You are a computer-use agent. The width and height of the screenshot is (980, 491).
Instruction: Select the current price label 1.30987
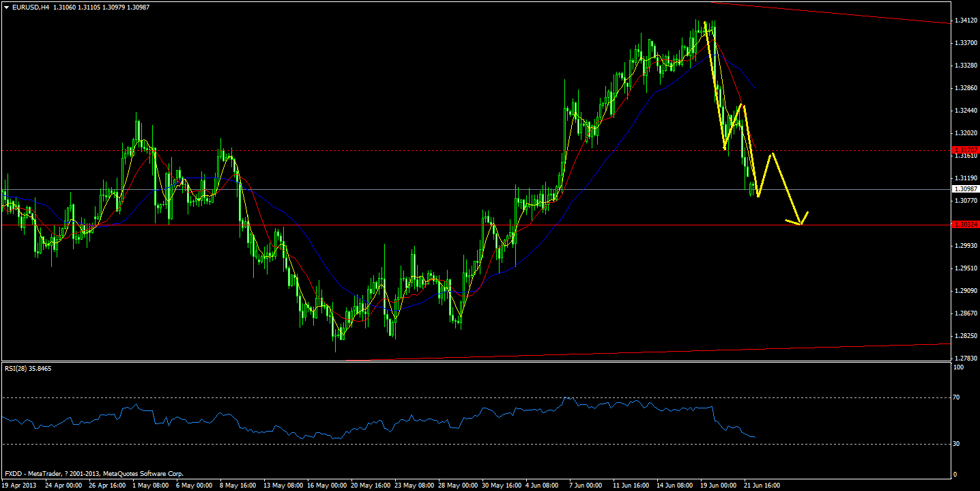click(x=966, y=188)
